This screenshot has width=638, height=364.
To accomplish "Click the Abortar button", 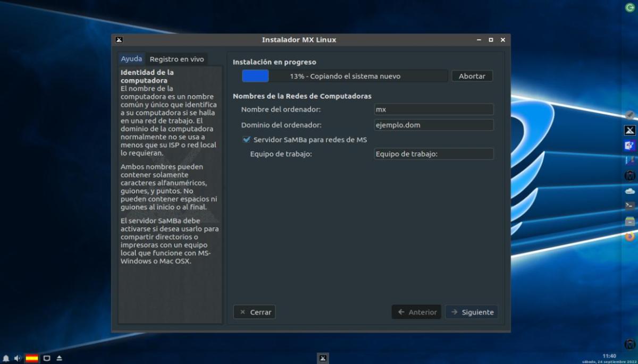I will [x=472, y=76].
